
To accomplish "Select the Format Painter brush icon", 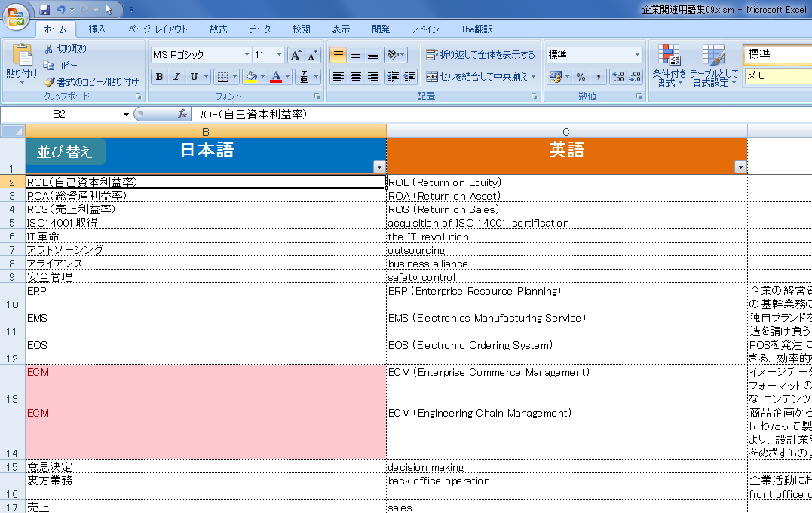I will [x=50, y=82].
